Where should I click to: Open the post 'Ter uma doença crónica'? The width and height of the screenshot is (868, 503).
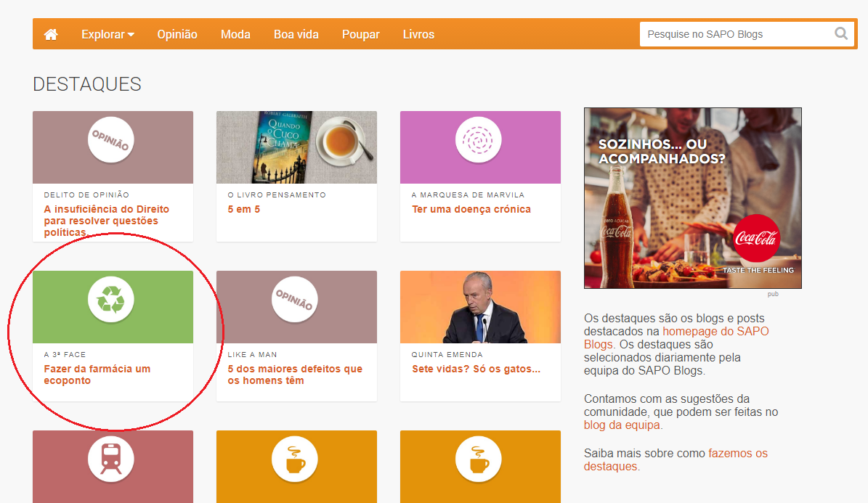[471, 209]
